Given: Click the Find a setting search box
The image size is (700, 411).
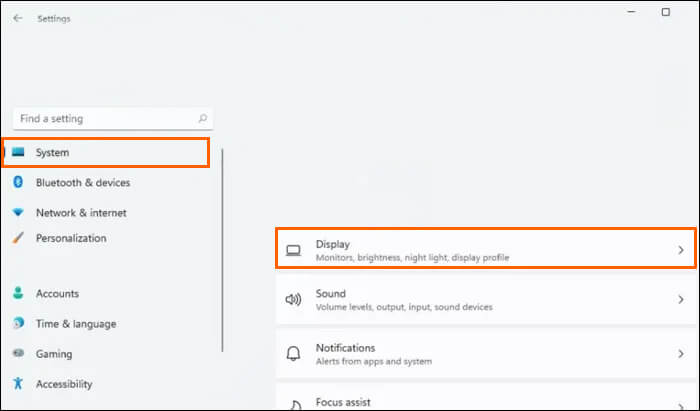Looking at the screenshot, I should point(113,119).
